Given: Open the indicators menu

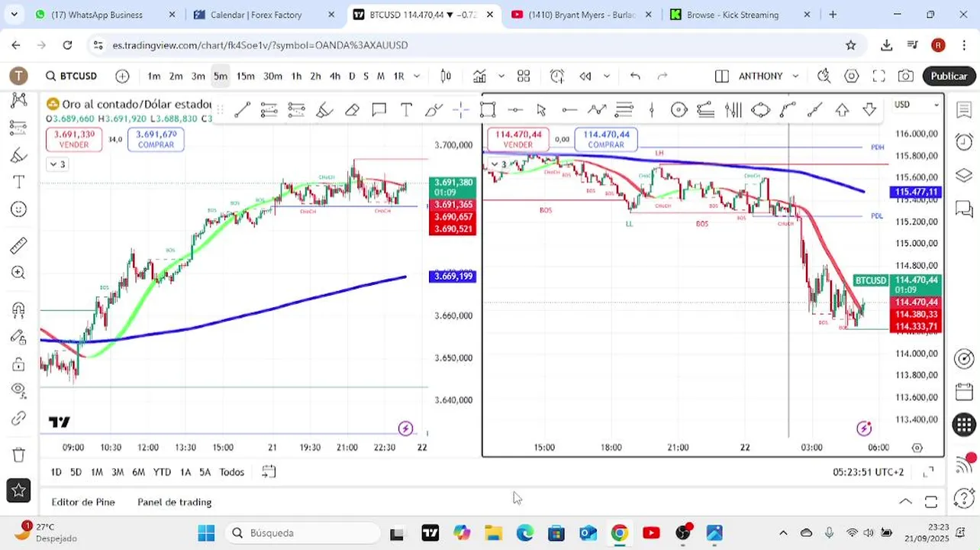Looking at the screenshot, I should [479, 76].
